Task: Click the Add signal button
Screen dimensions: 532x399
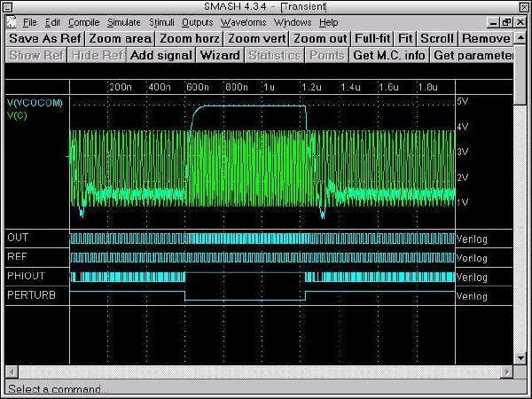Action: pyautogui.click(x=160, y=55)
